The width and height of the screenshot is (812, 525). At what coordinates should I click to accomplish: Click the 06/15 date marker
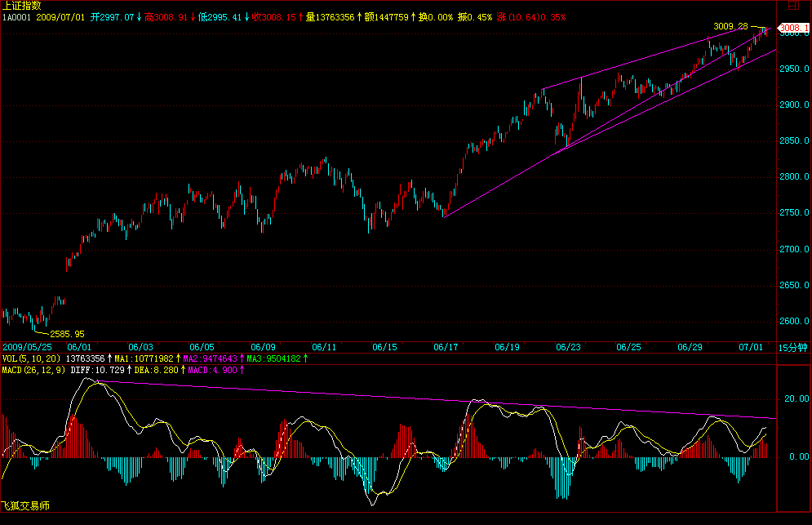384,347
